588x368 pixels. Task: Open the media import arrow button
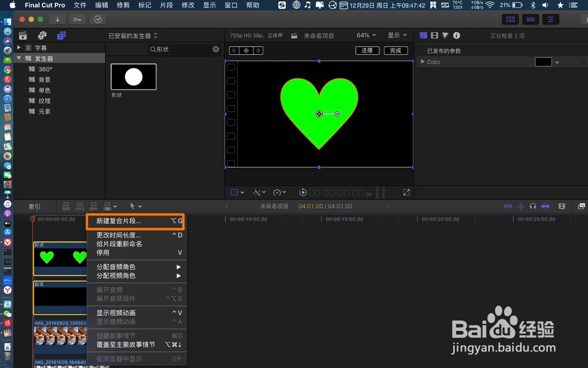point(58,19)
